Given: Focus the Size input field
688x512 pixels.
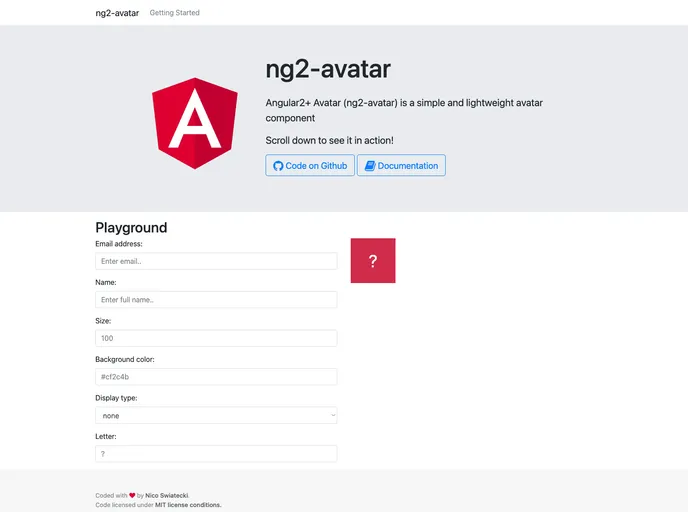Looking at the screenshot, I should point(216,338).
